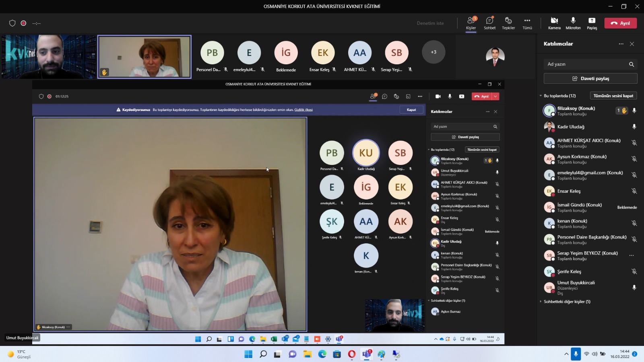Open File Explorer from the bottom taskbar
Screen dimensions: 644x362
[308, 354]
